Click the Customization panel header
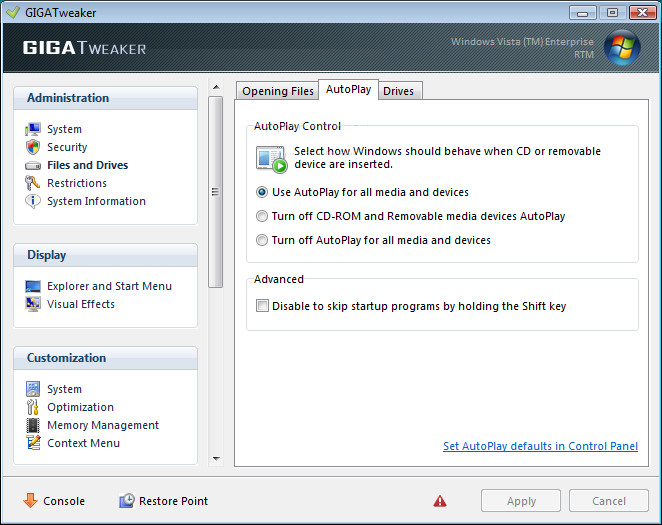Image resolution: width=662 pixels, height=525 pixels. (x=106, y=358)
